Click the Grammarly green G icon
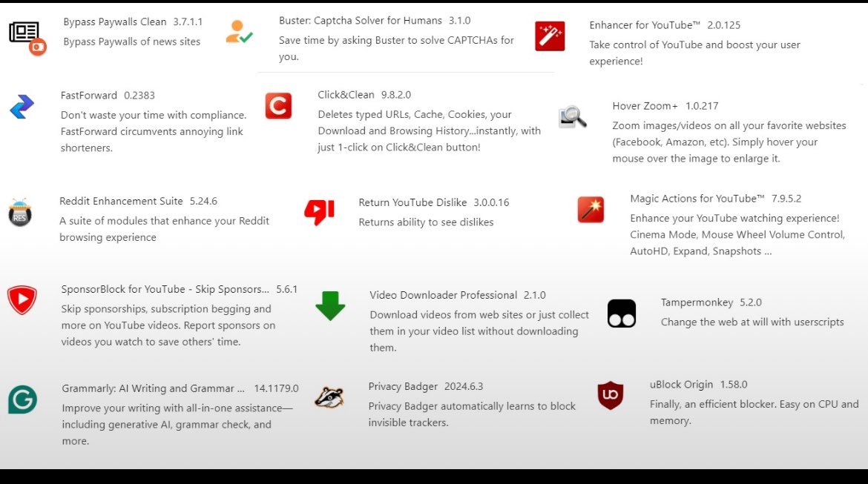The image size is (868, 484). point(23,400)
